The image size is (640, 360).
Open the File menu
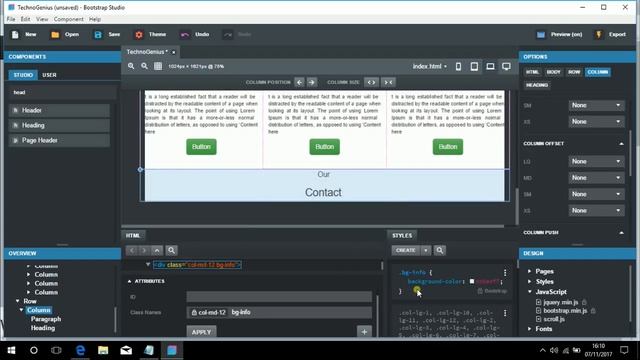11,19
